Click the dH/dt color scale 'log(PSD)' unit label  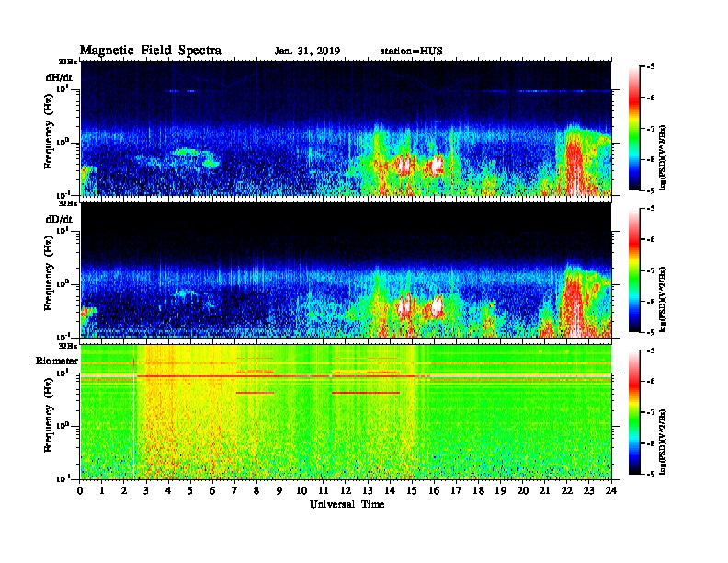663,158
